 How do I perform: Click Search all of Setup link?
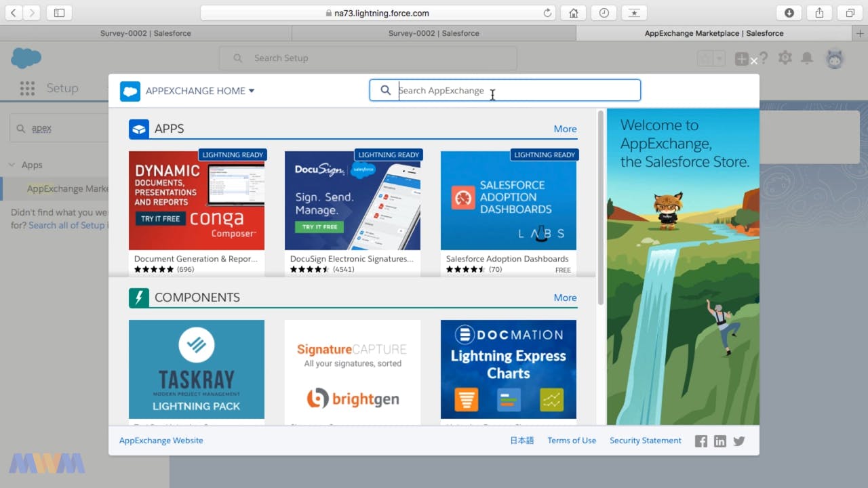(66, 225)
